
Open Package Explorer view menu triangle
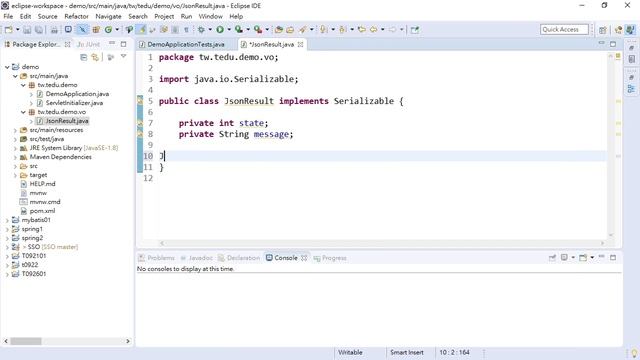[124, 57]
